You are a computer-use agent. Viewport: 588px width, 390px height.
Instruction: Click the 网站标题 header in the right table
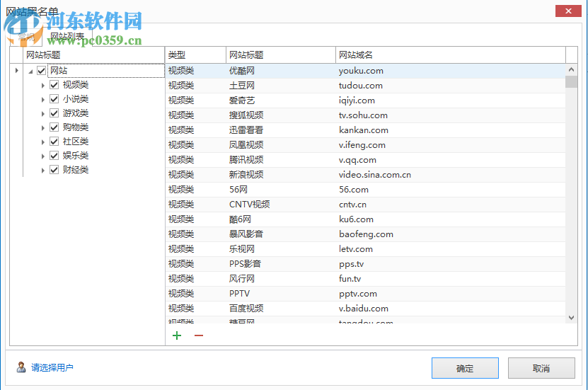281,55
